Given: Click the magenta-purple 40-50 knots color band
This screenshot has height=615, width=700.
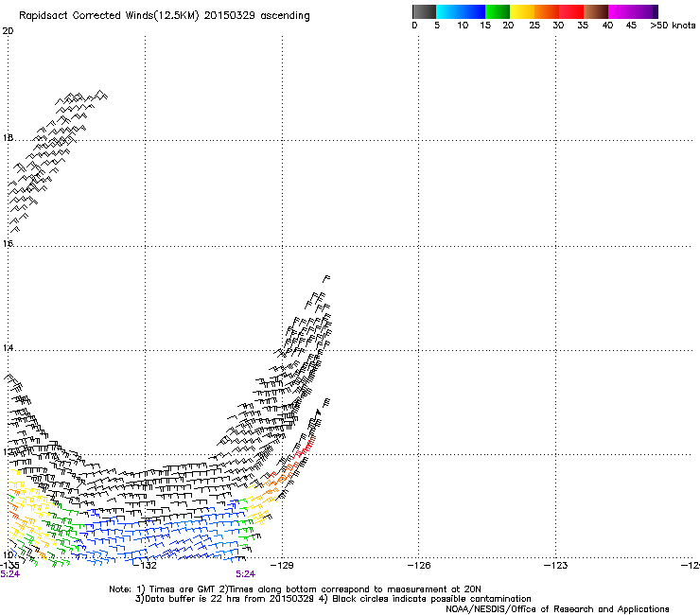Looking at the screenshot, I should [x=633, y=11].
